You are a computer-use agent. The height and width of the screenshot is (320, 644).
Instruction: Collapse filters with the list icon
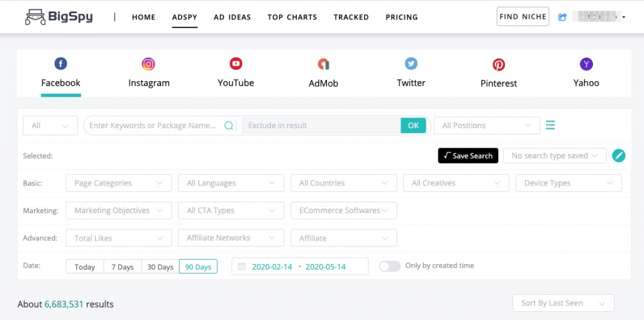pos(550,125)
